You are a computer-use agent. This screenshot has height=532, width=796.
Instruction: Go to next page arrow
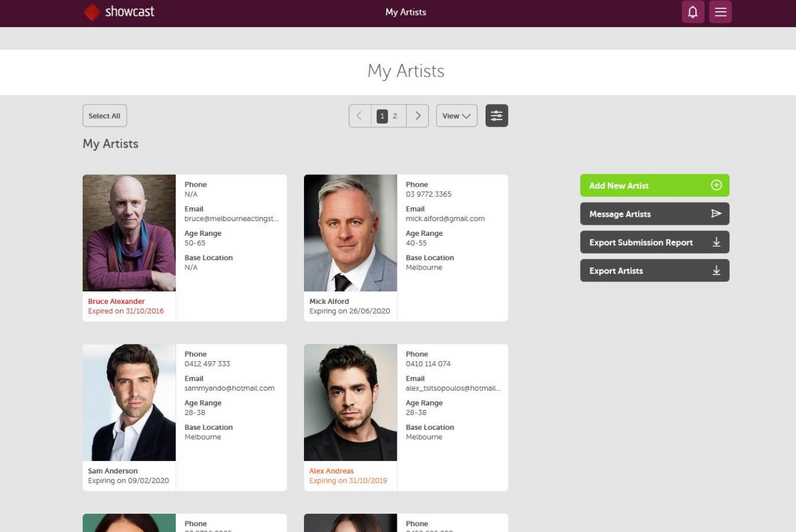pos(418,116)
